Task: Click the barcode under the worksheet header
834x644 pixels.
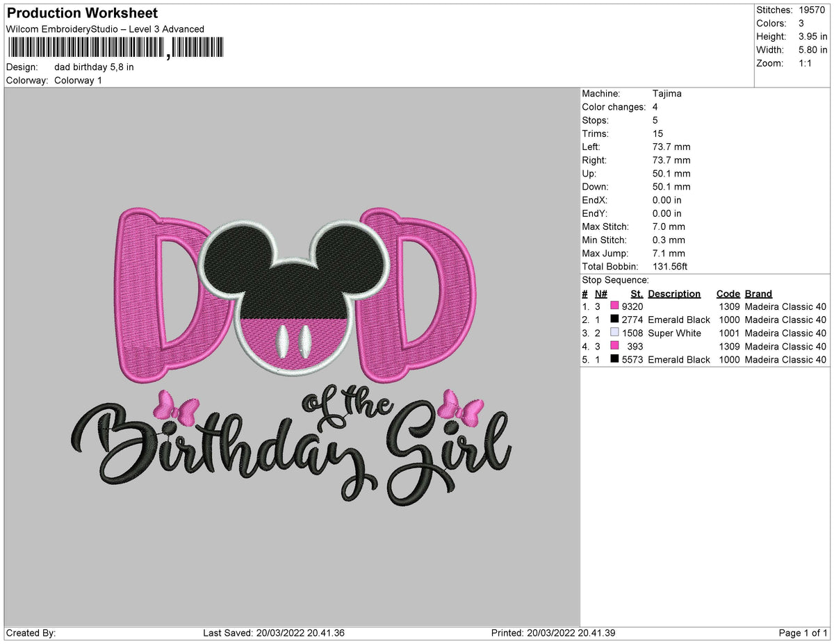Action: [x=116, y=47]
